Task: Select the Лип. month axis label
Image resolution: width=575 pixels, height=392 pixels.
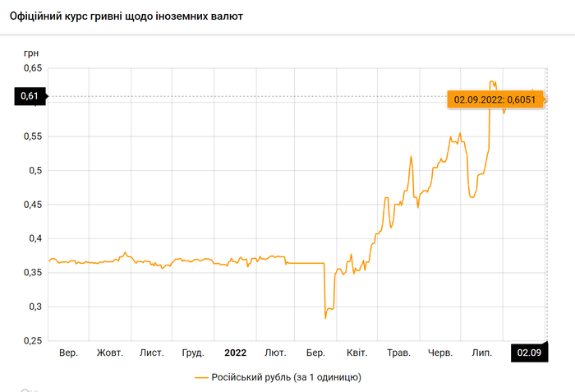Action: 481,353
